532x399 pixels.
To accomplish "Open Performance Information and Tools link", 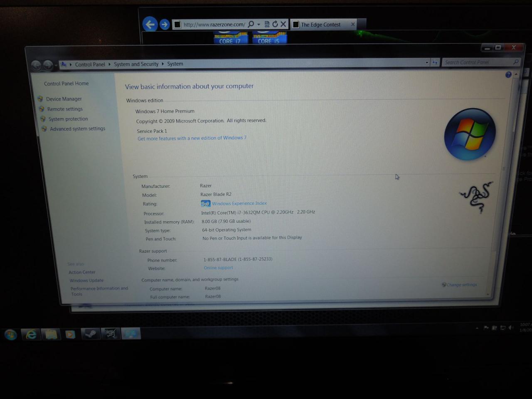I will coord(99,291).
